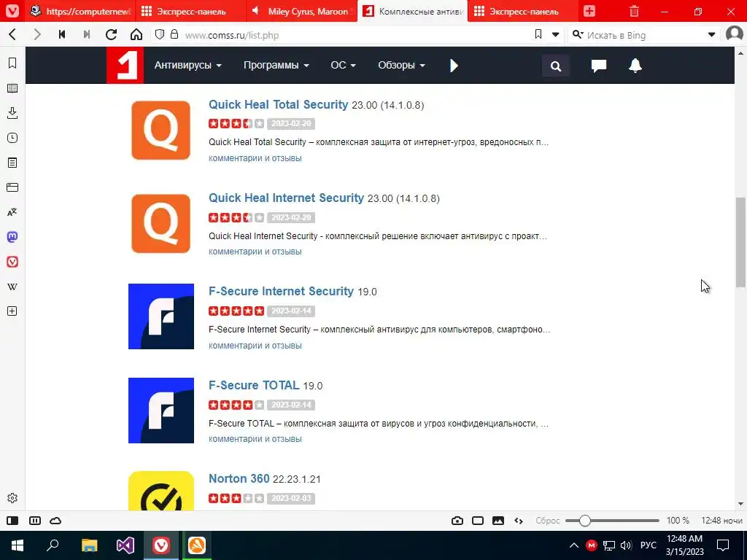This screenshot has width=747, height=560.
Task: Open the Windows Start menu
Action: (18, 545)
